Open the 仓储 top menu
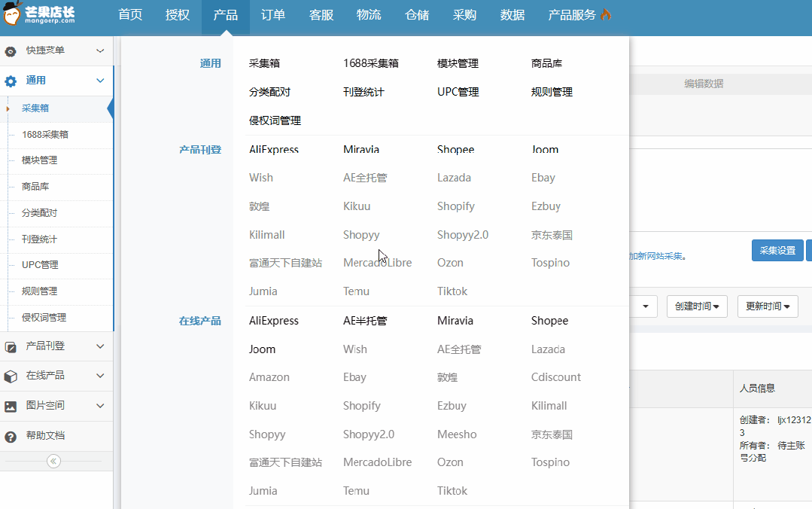The image size is (812, 509). coord(417,15)
